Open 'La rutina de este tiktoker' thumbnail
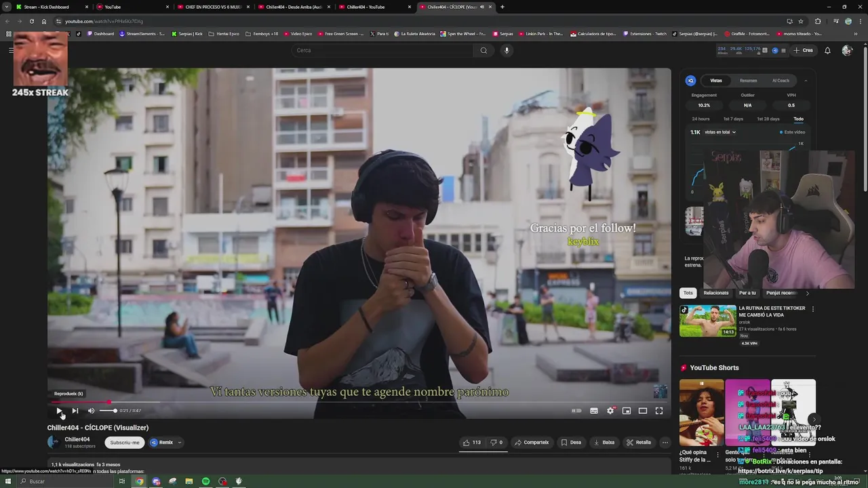The height and width of the screenshot is (488, 868). pyautogui.click(x=708, y=321)
